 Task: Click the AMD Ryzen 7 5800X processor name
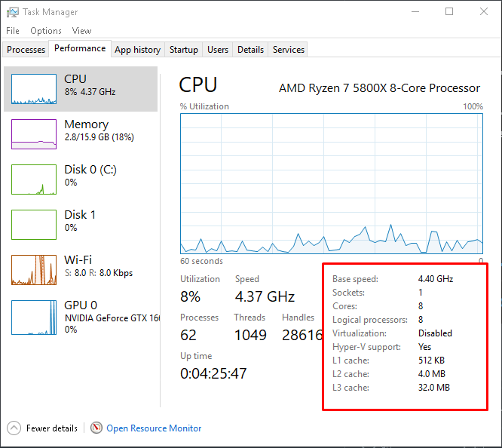pos(379,87)
